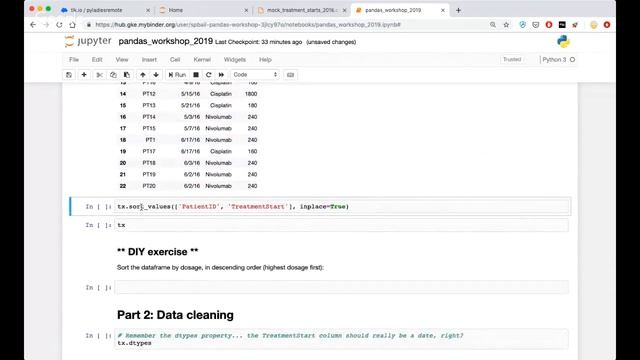Open the zoom magnifier icon in address bar

pyautogui.click(x=493, y=25)
